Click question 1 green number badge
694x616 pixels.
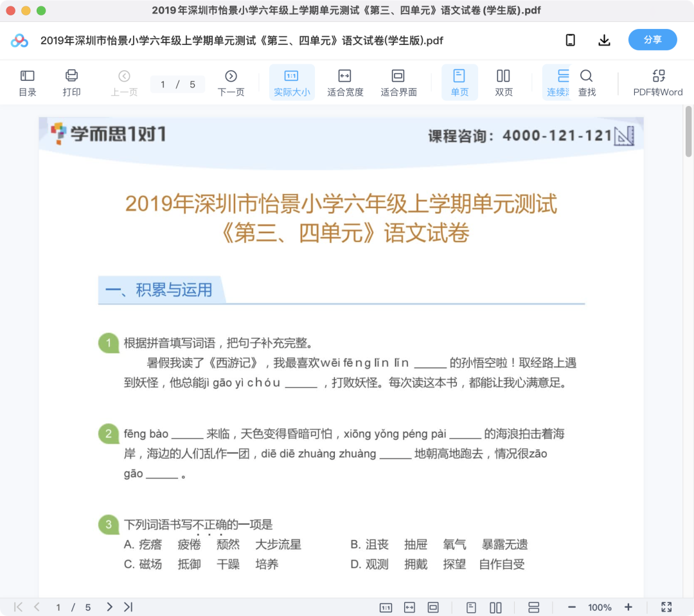(x=109, y=343)
